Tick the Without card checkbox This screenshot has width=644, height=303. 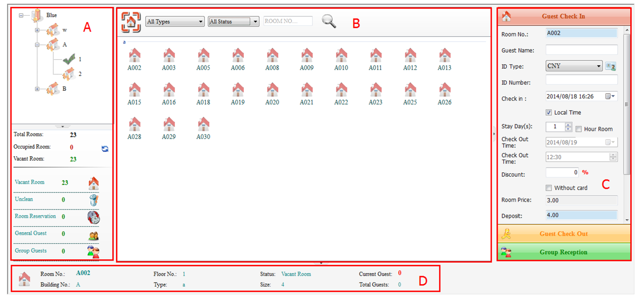tap(549, 188)
